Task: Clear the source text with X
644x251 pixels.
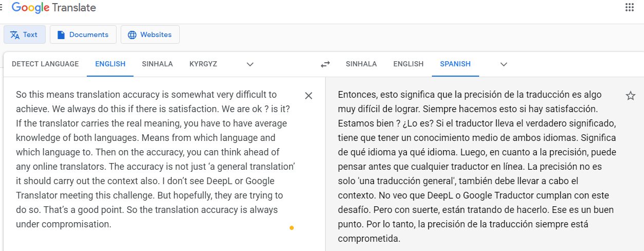Action: click(309, 96)
